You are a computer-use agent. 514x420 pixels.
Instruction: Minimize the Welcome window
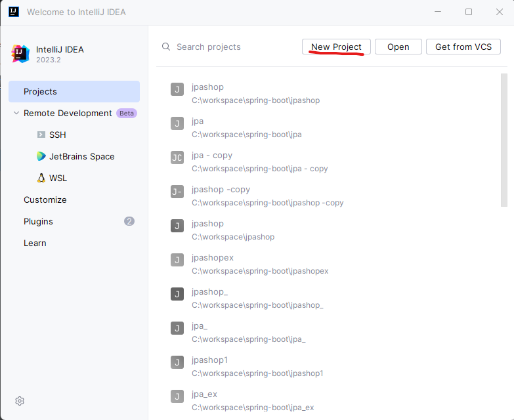[438, 12]
